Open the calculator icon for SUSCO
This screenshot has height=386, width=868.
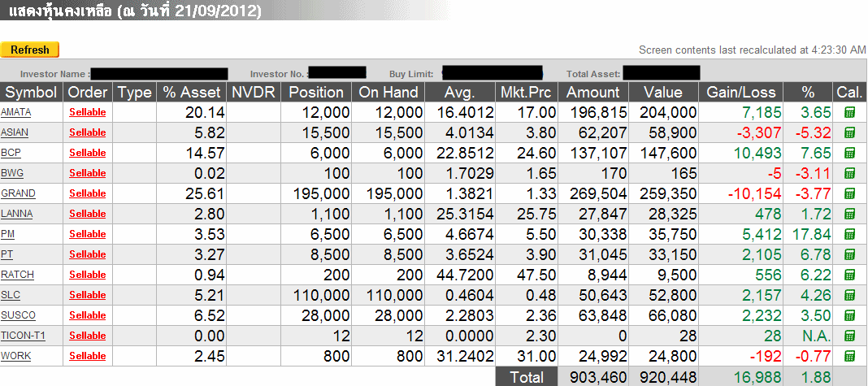(849, 315)
